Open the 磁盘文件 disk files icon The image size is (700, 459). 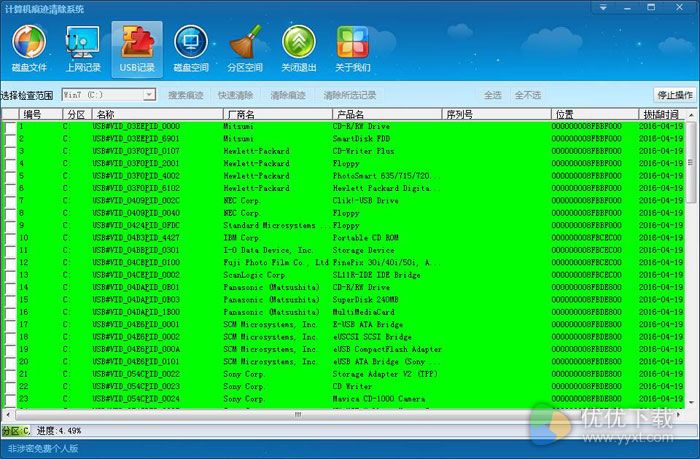pos(29,49)
